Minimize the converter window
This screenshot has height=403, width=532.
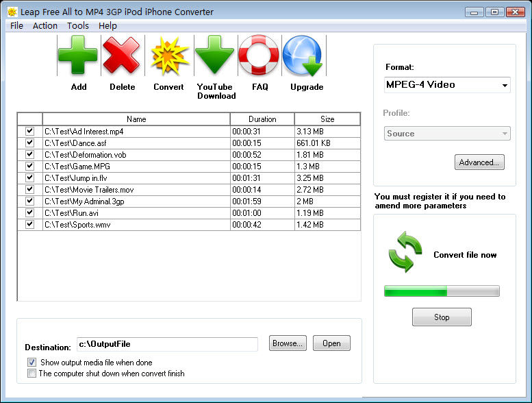click(x=474, y=12)
